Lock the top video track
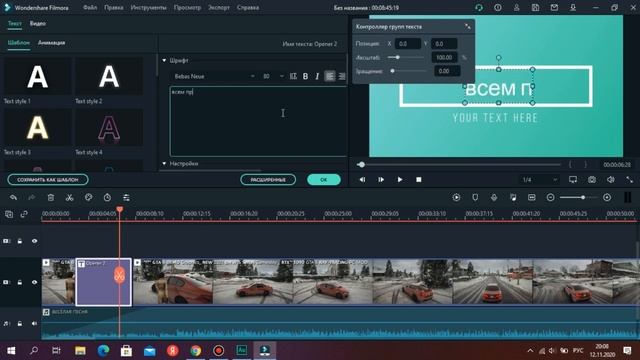 click(x=20, y=241)
